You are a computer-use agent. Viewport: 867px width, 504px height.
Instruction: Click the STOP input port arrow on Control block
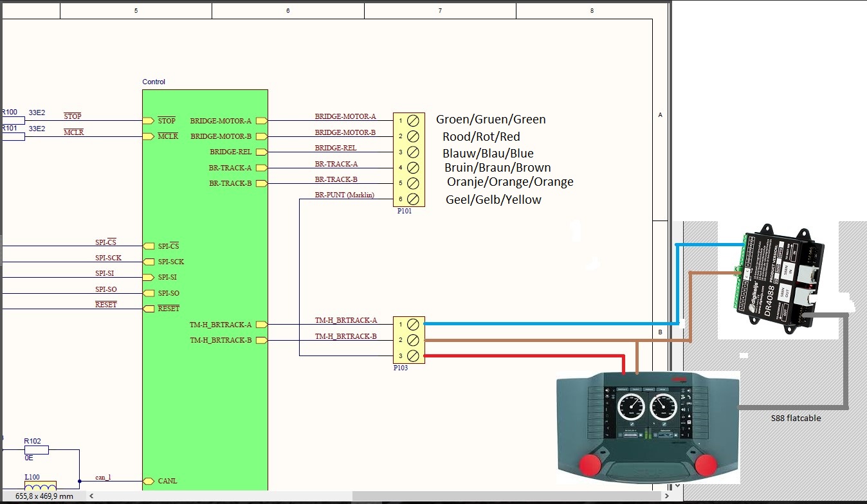pos(149,120)
